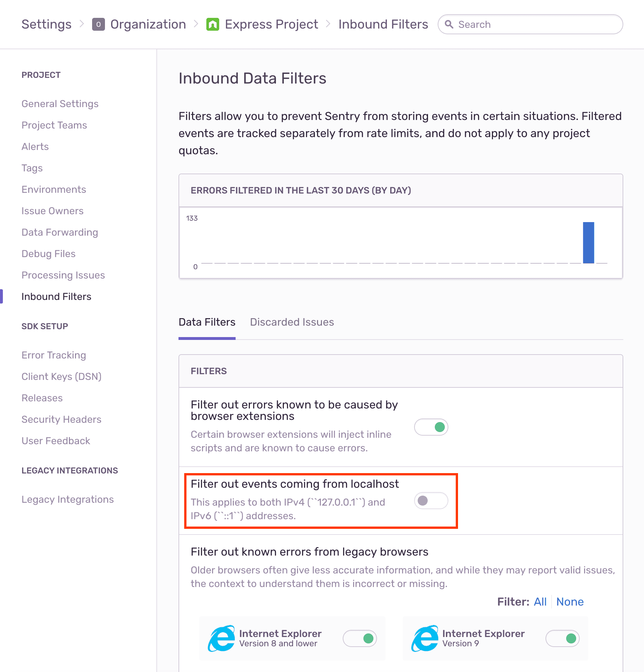The height and width of the screenshot is (672, 644).
Task: Click the None legacy browsers filter link
Action: pyautogui.click(x=570, y=602)
